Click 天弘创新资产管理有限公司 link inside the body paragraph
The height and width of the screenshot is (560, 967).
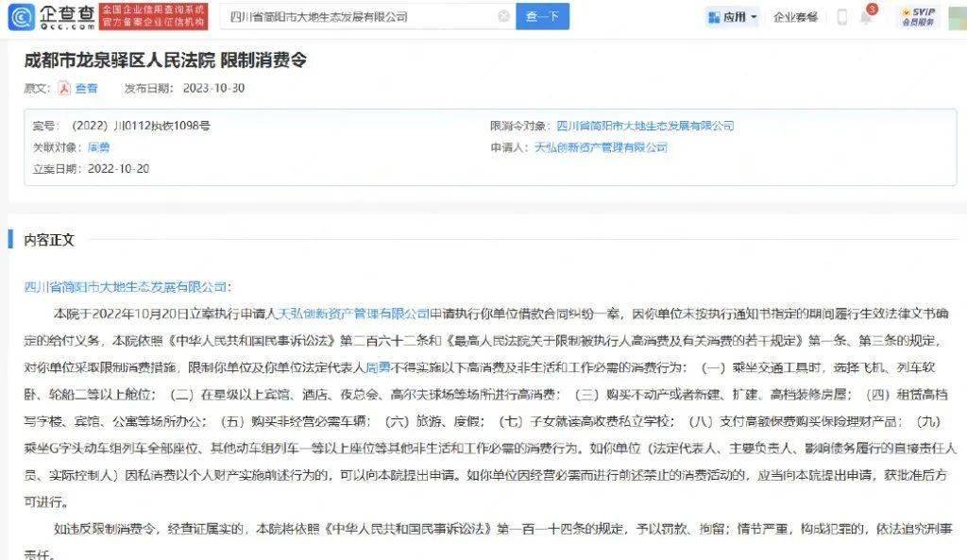coord(354,314)
